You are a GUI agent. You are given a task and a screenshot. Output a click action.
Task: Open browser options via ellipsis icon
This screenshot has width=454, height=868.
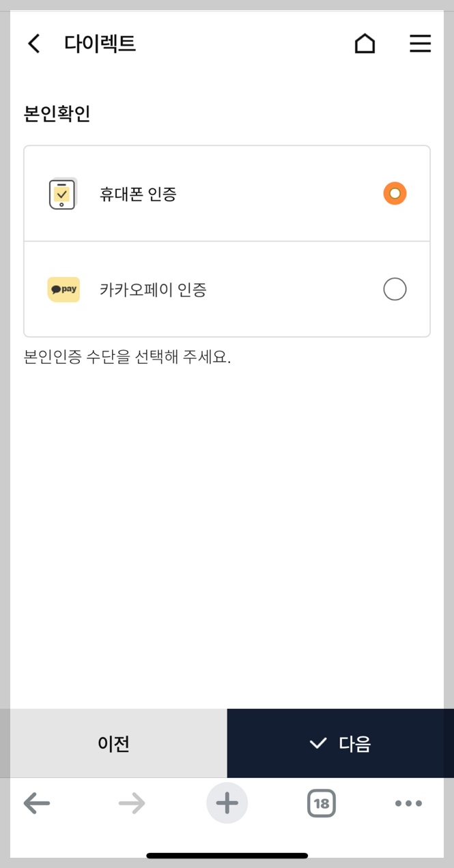pos(408,803)
